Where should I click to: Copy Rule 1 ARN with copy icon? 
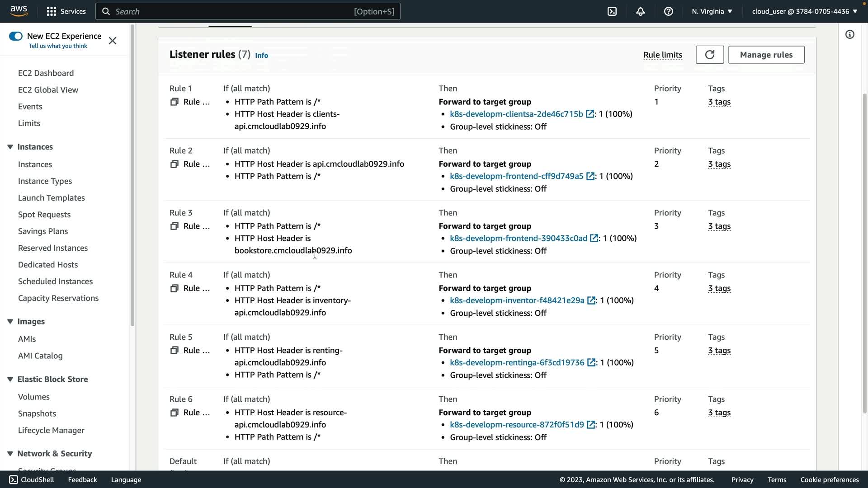coord(174,102)
